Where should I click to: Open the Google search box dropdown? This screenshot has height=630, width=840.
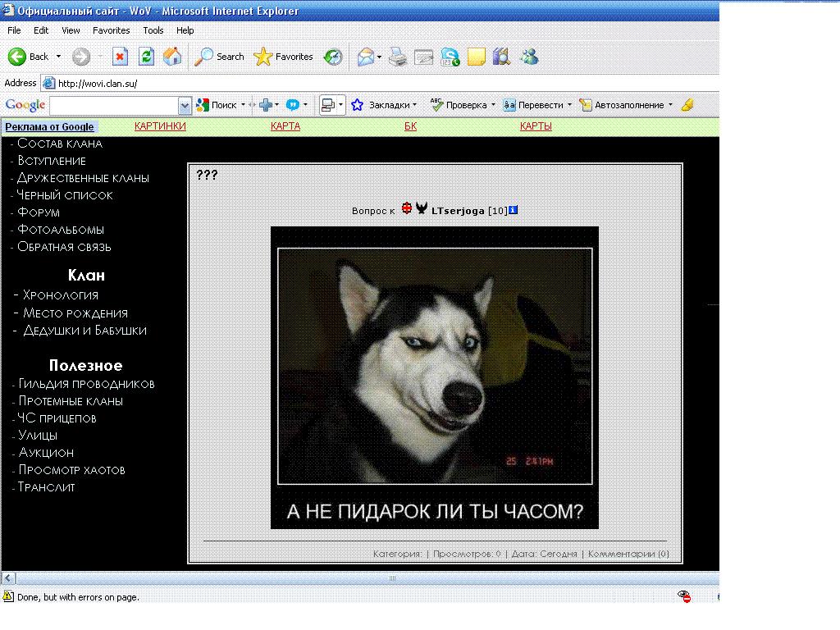[185, 106]
